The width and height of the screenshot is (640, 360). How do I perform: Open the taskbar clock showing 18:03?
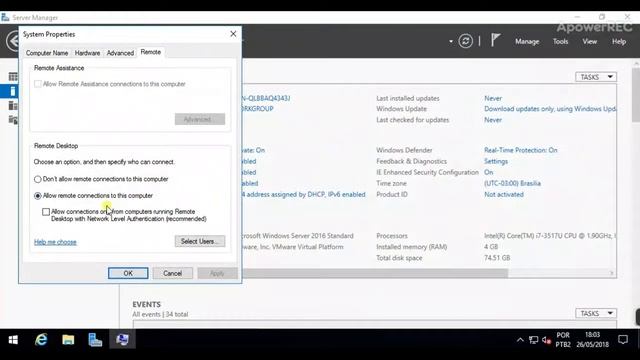pyautogui.click(x=592, y=340)
